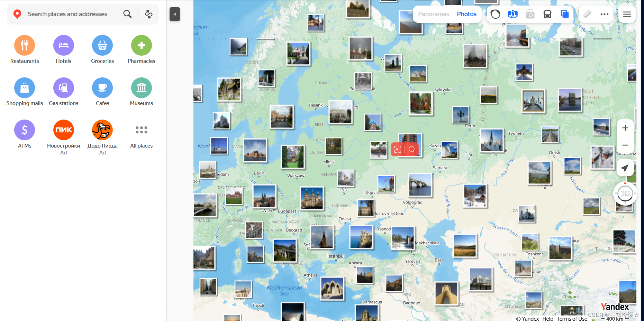Open the photo thumbnail beside Helsinki

341,112
